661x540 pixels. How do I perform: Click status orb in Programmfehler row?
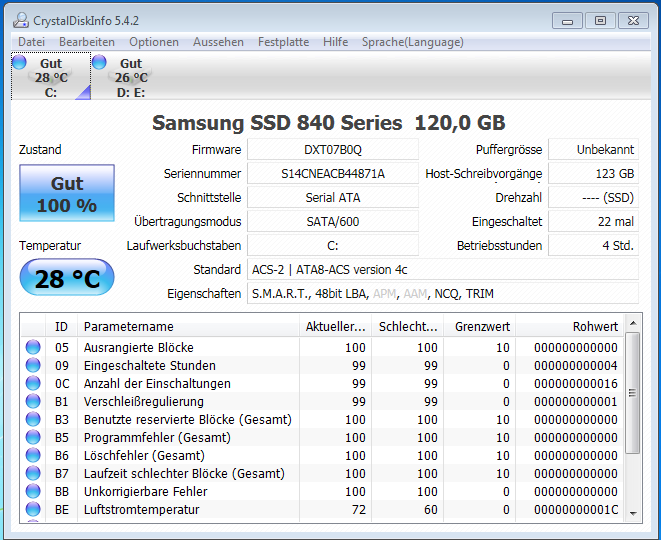tap(33, 438)
